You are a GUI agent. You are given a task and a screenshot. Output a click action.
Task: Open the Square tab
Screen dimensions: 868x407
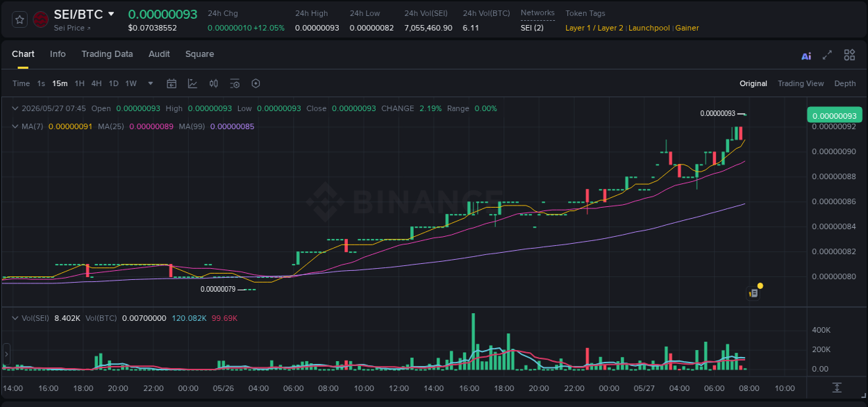[x=199, y=54]
